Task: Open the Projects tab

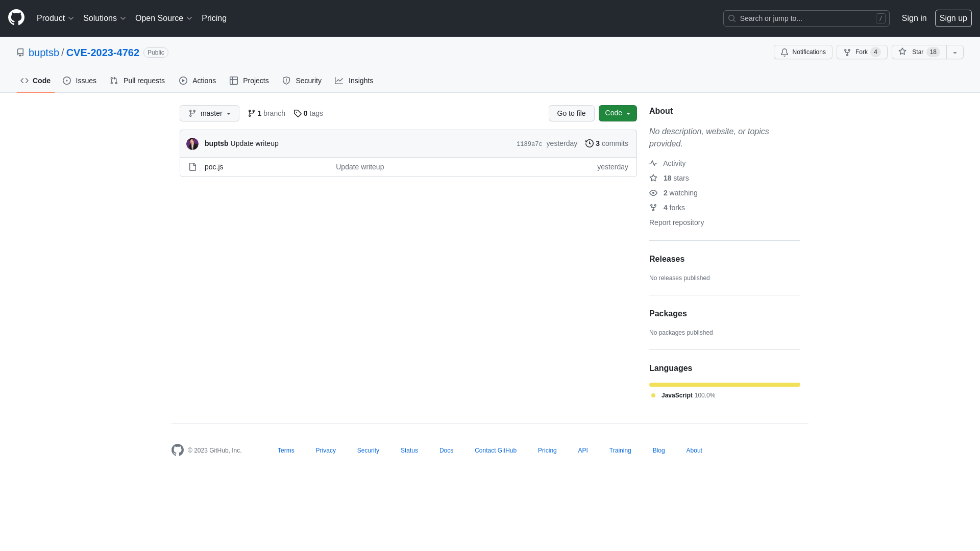Action: (x=249, y=81)
